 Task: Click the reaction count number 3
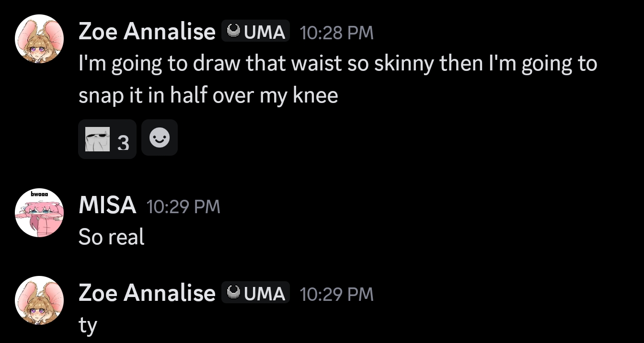coord(123,142)
